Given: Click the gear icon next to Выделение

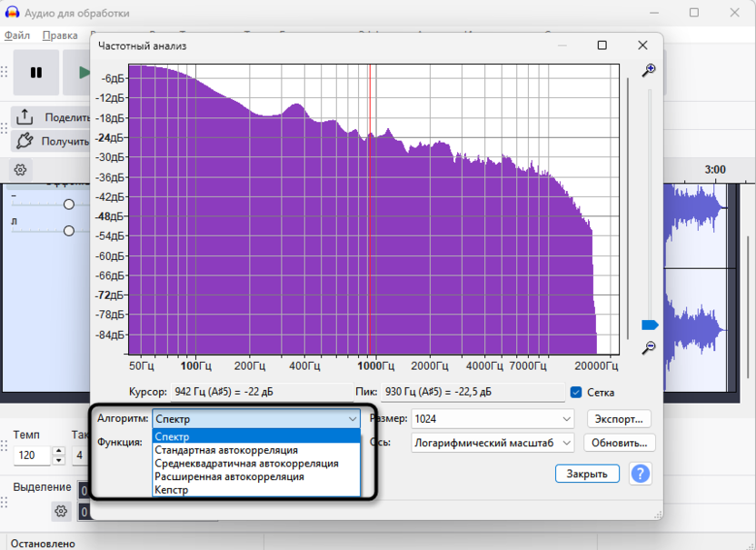Looking at the screenshot, I should tap(61, 512).
